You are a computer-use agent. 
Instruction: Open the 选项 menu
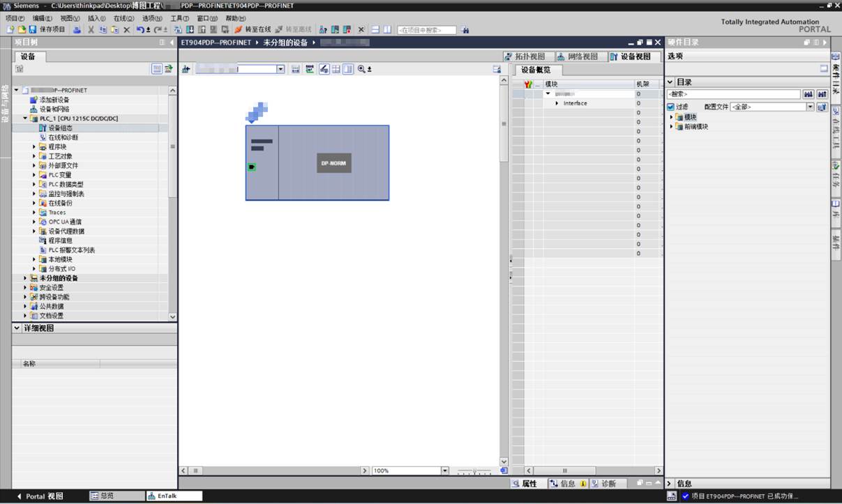[152, 18]
